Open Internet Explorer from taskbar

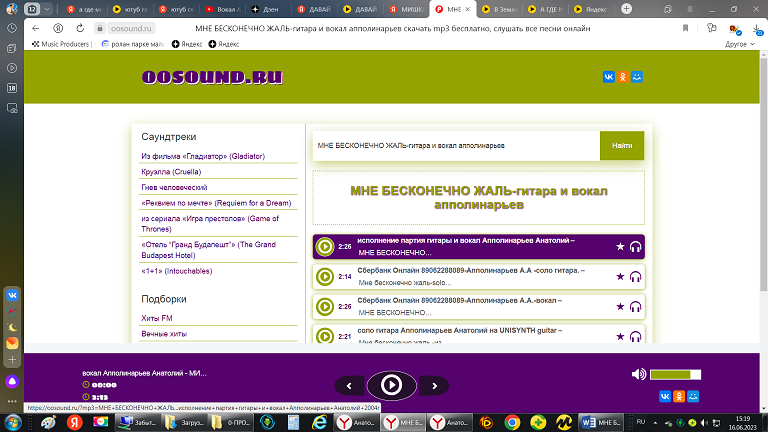[x=319, y=422]
